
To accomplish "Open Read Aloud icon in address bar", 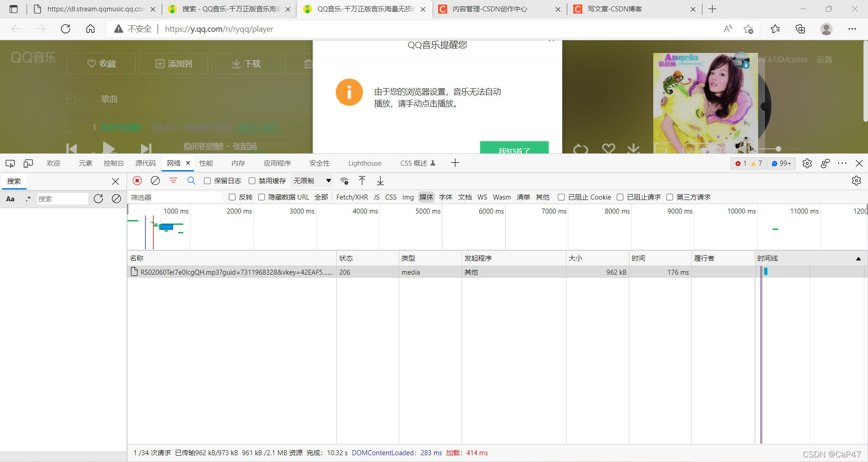I will point(728,29).
